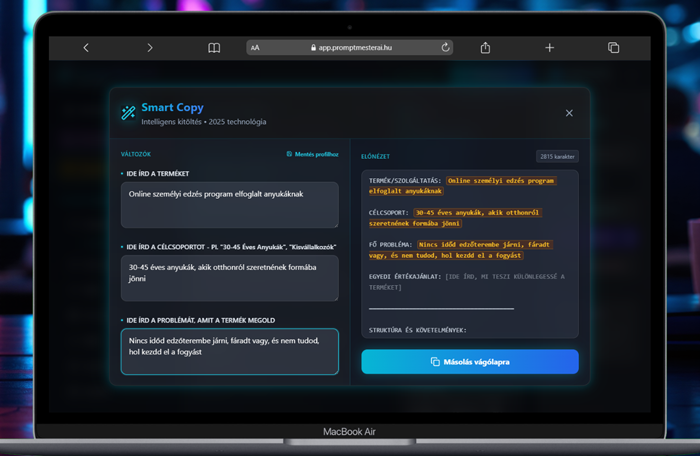This screenshot has width=700, height=456.
Task: Click the Mentés profilhoz link
Action: 312,155
